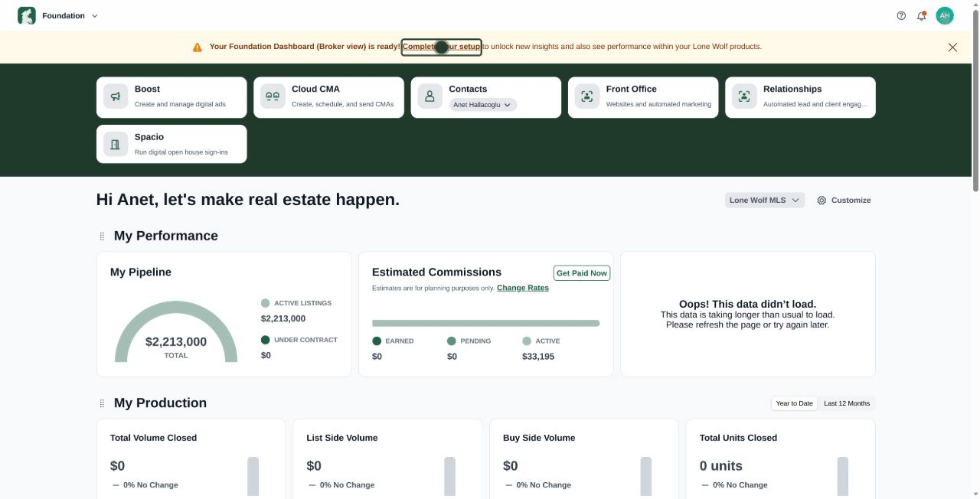The width and height of the screenshot is (980, 499).
Task: Click the Spacio door icon
Action: (x=116, y=144)
